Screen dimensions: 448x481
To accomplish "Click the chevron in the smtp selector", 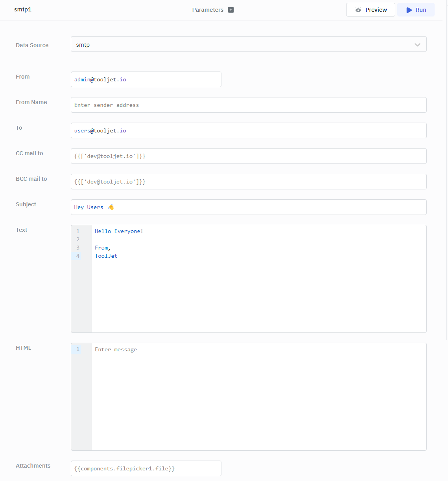I will [417, 45].
